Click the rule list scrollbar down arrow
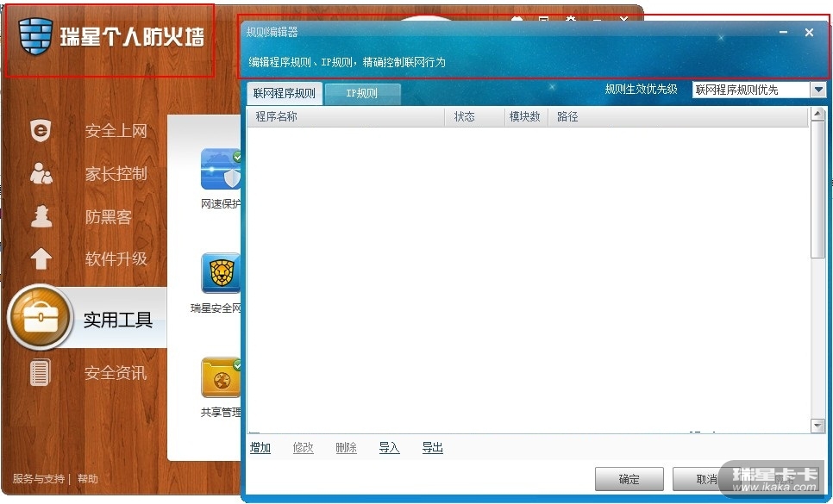The image size is (833, 504). coord(817,426)
